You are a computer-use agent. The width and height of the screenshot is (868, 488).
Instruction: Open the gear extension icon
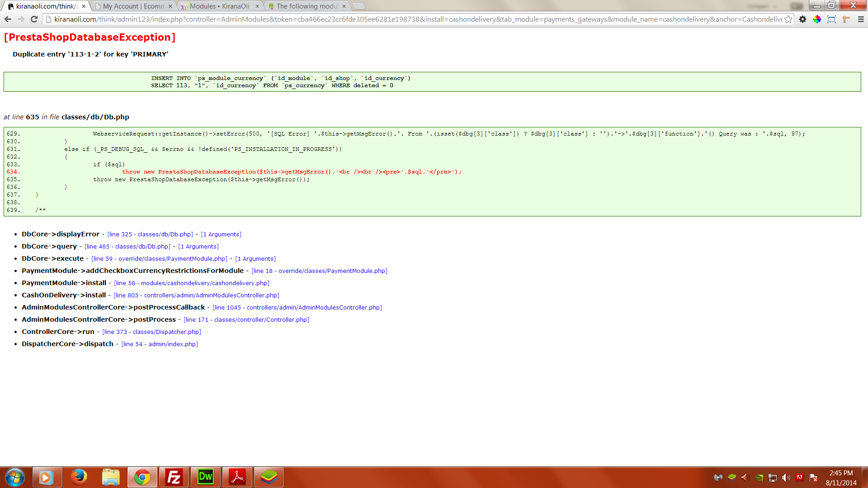point(803,19)
